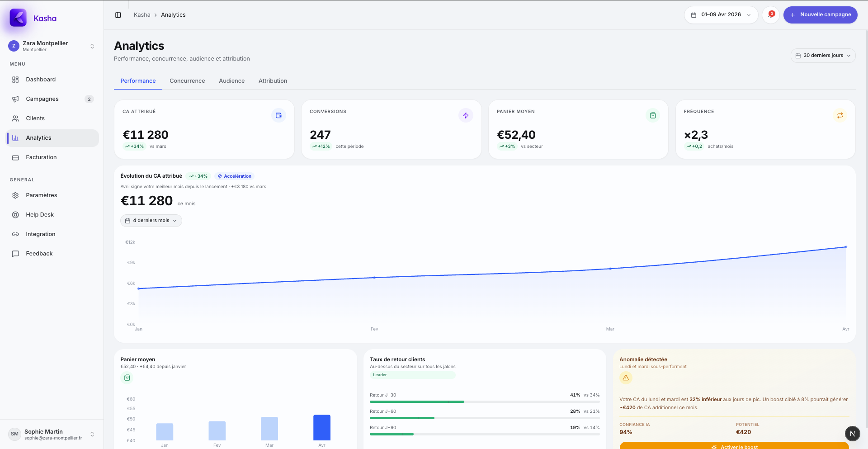Click the repeat icon in Fréquence card
The width and height of the screenshot is (868, 449).
pos(840,116)
